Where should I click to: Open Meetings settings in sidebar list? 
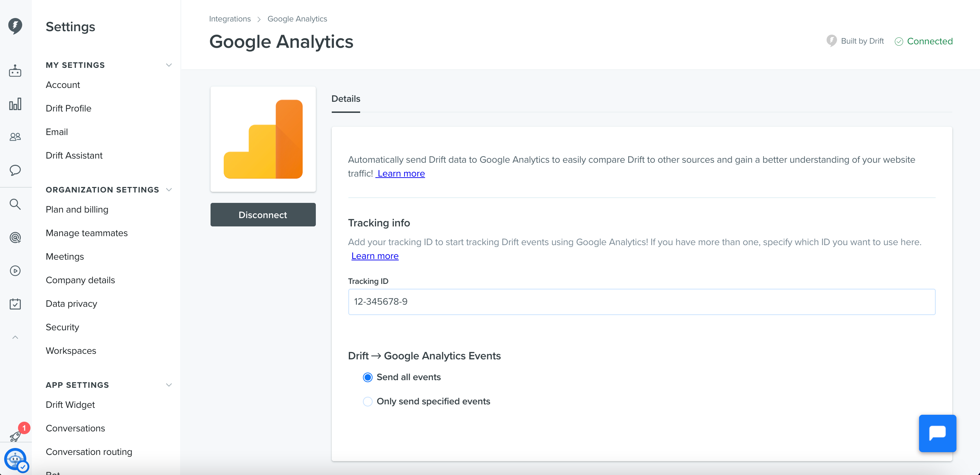pyautogui.click(x=65, y=257)
